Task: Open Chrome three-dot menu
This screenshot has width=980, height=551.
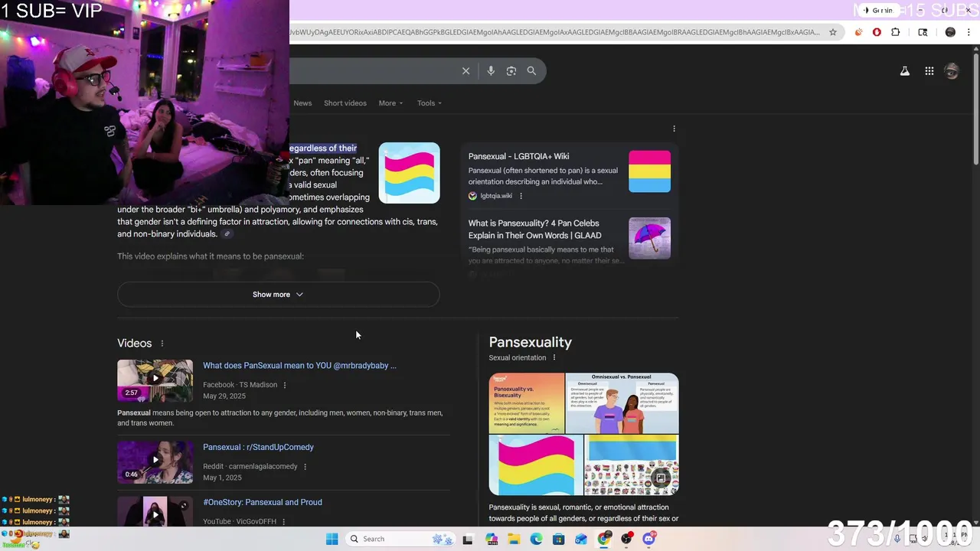Action: pyautogui.click(x=969, y=32)
